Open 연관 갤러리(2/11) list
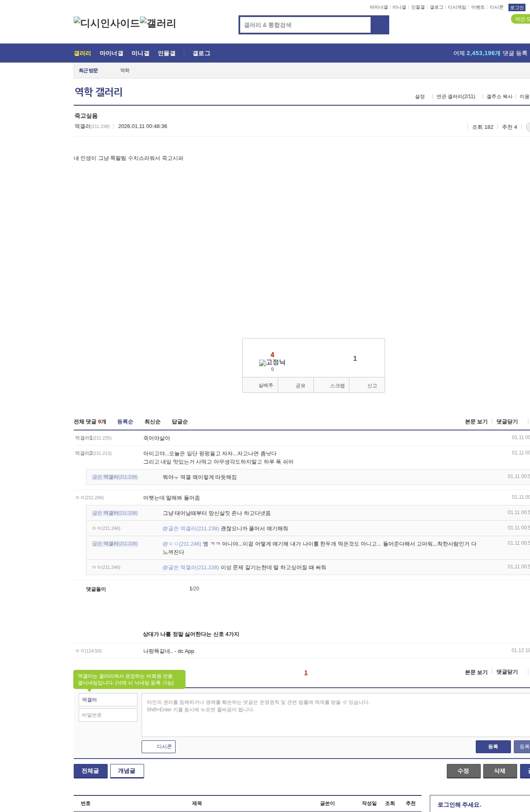Image resolution: width=530 pixels, height=812 pixels. 455,97
